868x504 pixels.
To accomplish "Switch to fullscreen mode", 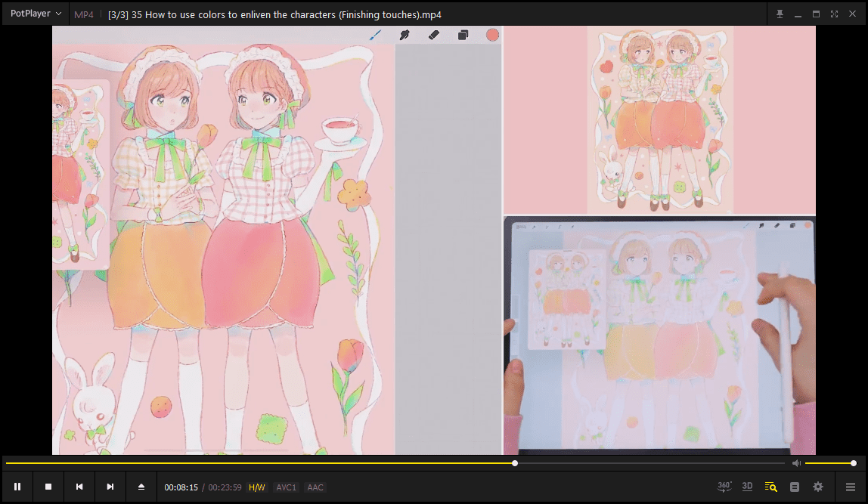I will pos(834,14).
